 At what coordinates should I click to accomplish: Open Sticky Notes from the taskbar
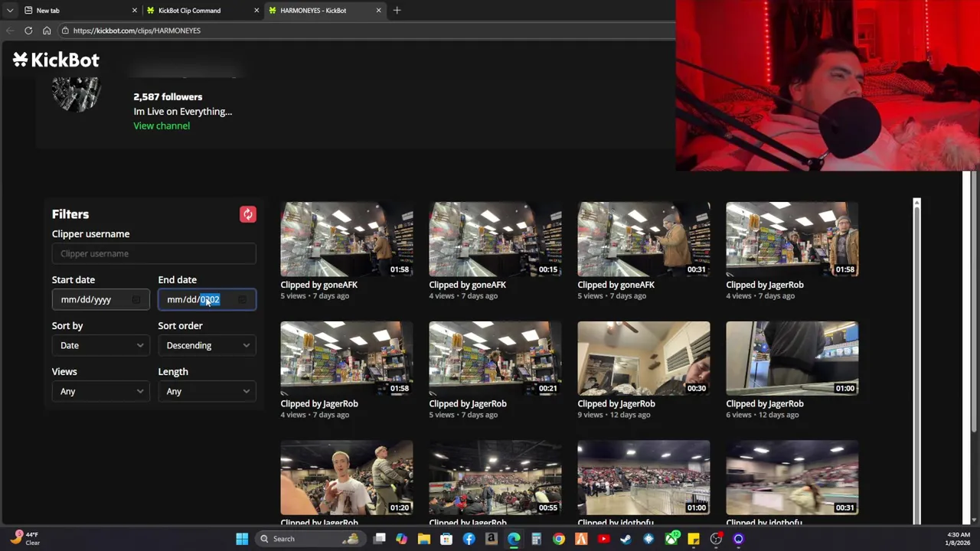[x=694, y=539]
